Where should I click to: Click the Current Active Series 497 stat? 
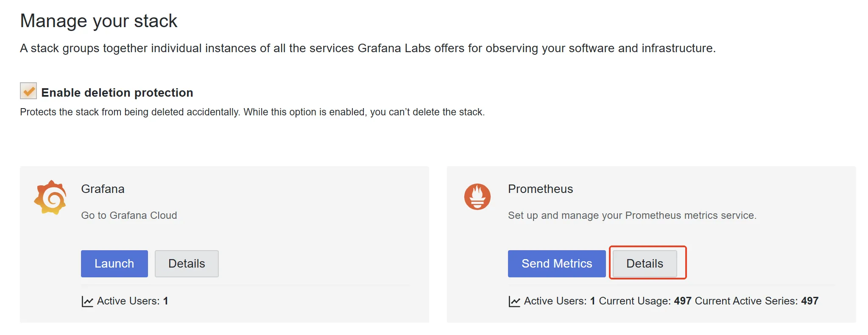pyautogui.click(x=756, y=301)
